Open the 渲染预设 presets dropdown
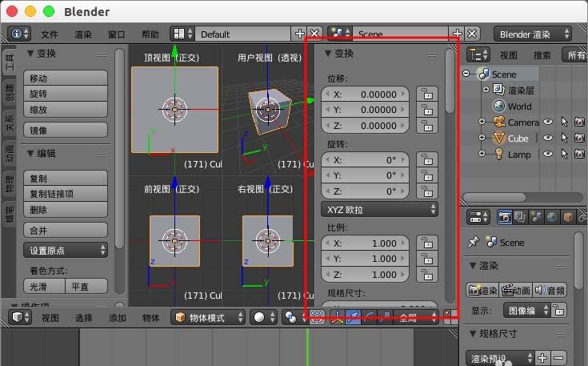The image size is (588, 366). coord(500,358)
